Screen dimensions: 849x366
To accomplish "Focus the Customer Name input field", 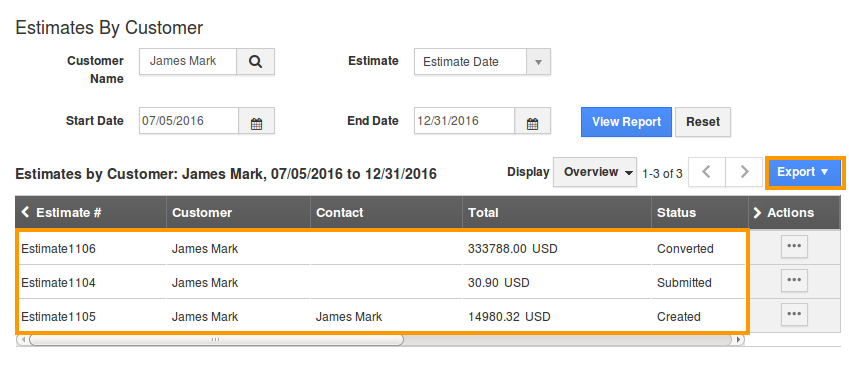I will 188,62.
